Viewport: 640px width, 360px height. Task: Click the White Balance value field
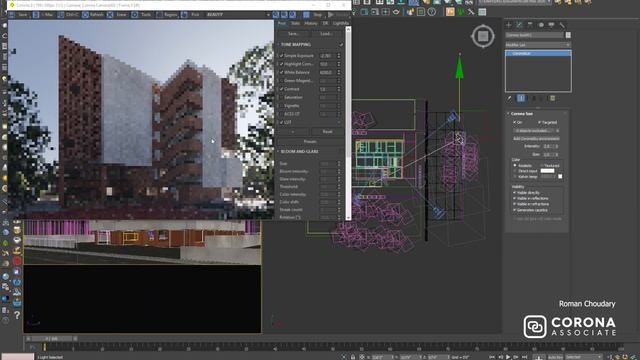tap(327, 72)
